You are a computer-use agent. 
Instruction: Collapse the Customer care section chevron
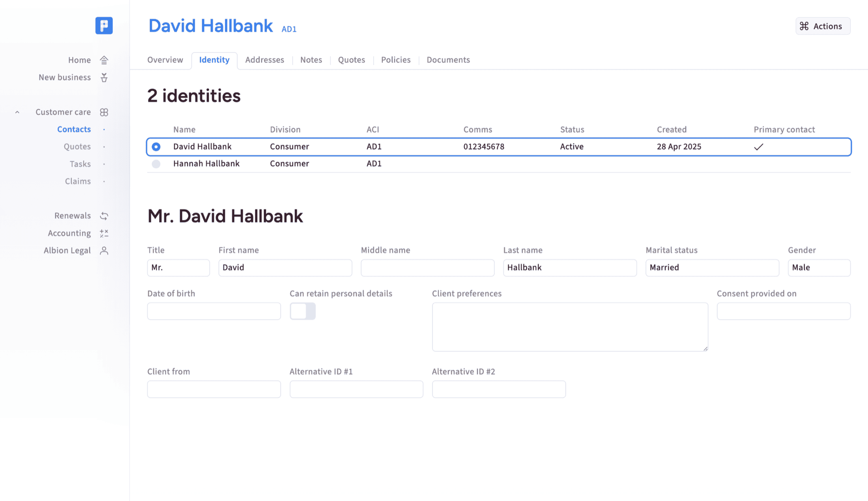tap(17, 112)
